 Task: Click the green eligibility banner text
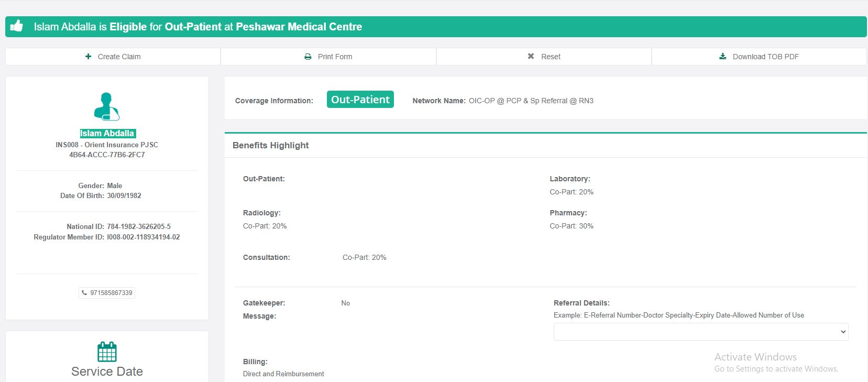click(x=198, y=27)
